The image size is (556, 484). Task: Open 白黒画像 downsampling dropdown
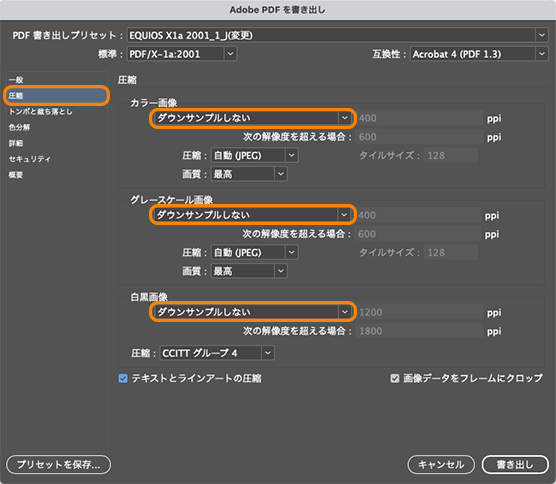coord(253,312)
